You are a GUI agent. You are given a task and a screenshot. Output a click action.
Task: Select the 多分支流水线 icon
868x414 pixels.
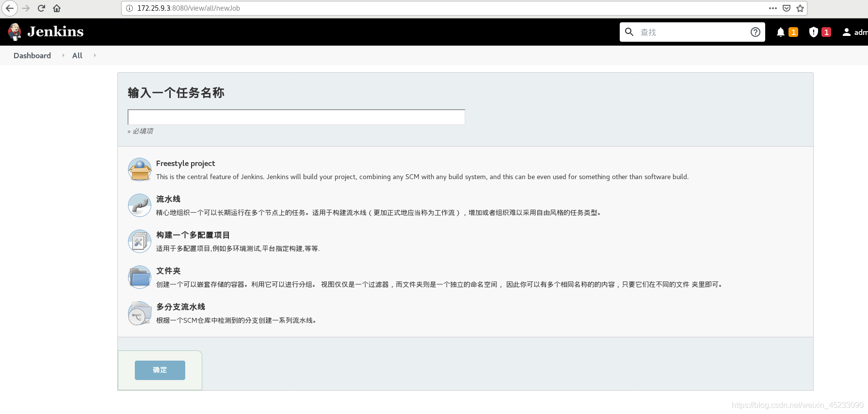pos(140,314)
